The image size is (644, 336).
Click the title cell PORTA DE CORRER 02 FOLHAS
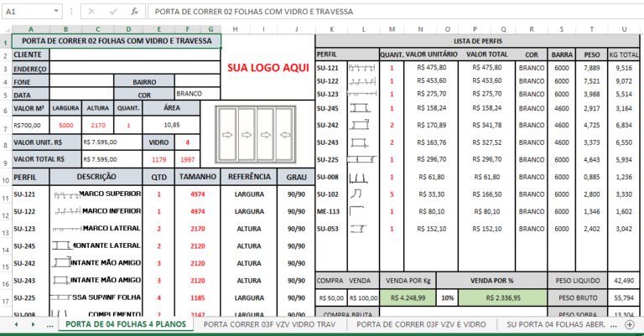coord(117,41)
